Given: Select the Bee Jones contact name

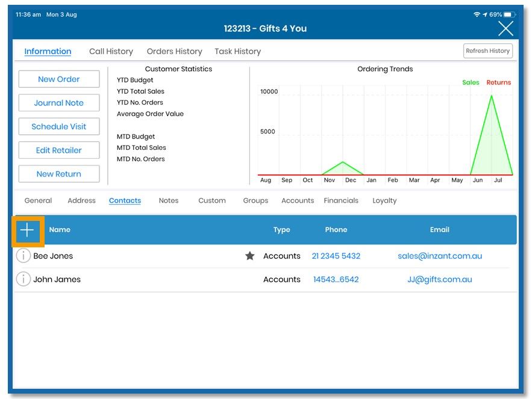Looking at the screenshot, I should pyautogui.click(x=53, y=256).
